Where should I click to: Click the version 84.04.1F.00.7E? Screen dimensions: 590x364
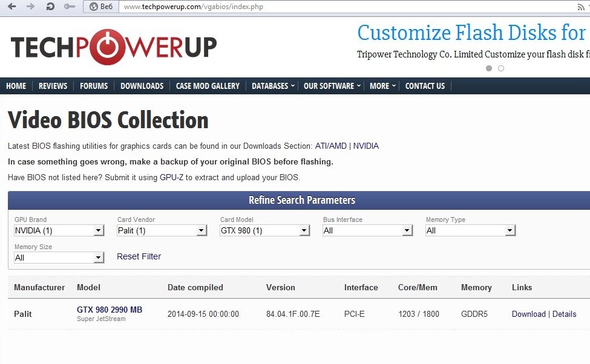point(293,314)
